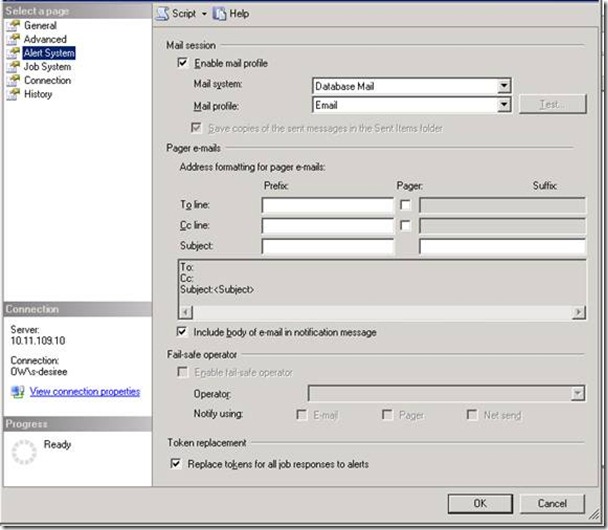Confirm with the OK button
This screenshot has height=530, width=608.
(480, 503)
